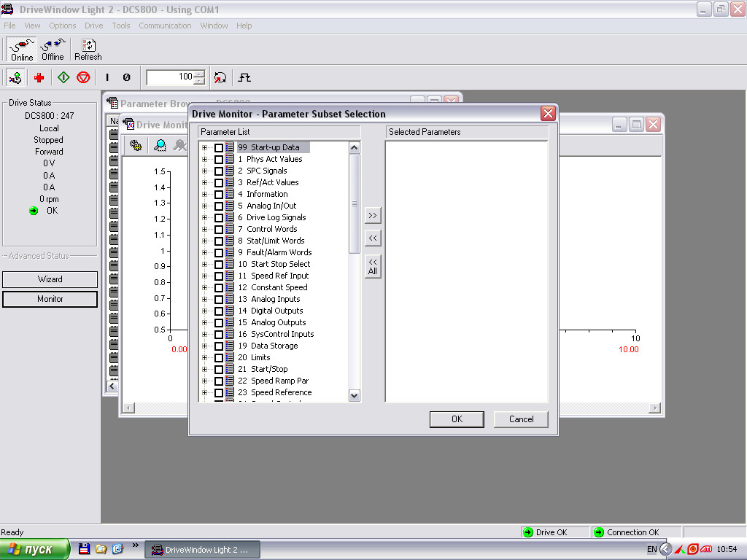The image size is (747, 560).
Task: Check the 13 Analog Inputs checkbox
Action: pyautogui.click(x=219, y=299)
